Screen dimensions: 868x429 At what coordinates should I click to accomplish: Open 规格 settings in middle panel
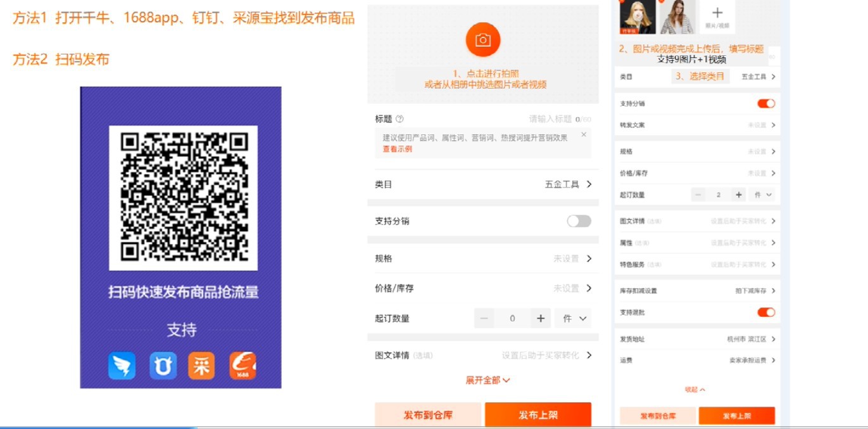coord(483,259)
